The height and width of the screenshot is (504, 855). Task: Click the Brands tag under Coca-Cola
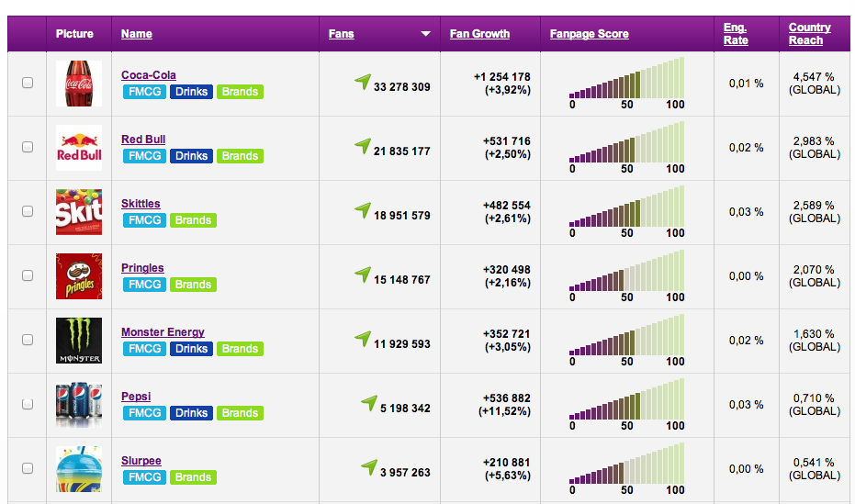point(240,92)
